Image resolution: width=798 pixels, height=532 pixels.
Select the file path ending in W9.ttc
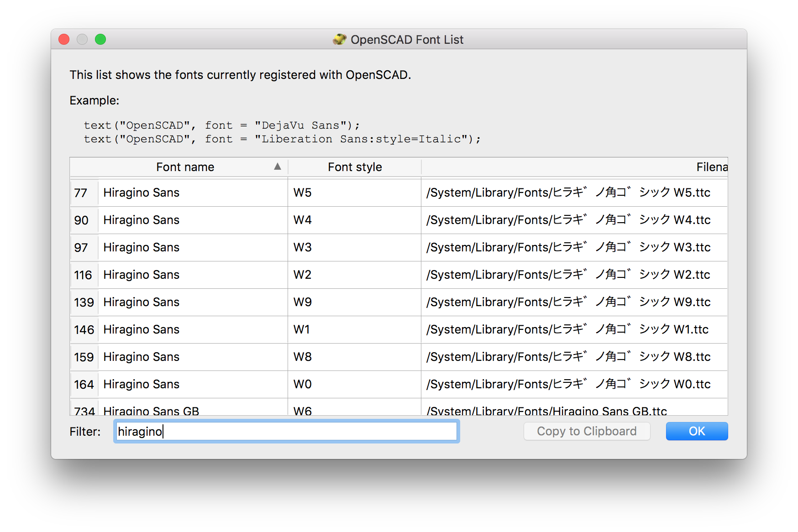pyautogui.click(x=574, y=303)
